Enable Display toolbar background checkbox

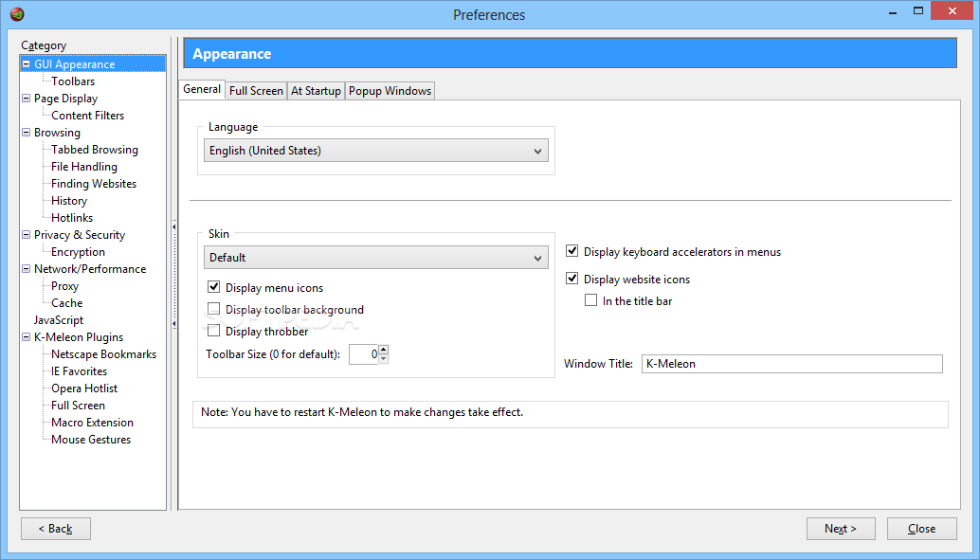[x=214, y=309]
